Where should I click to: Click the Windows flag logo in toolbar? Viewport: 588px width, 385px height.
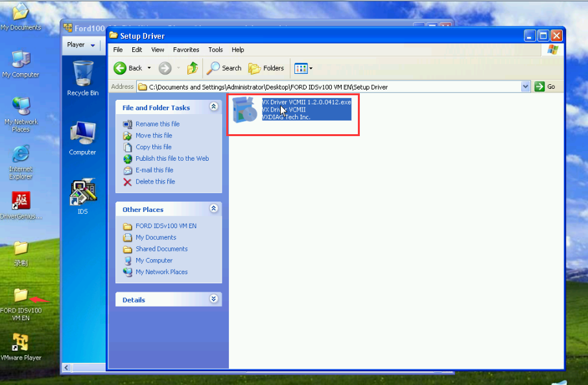(552, 49)
